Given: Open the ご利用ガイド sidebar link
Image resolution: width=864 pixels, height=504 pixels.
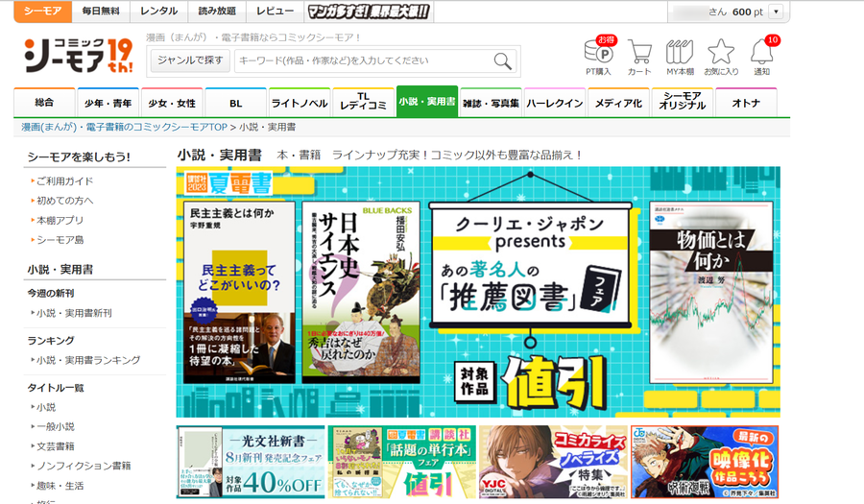Looking at the screenshot, I should tap(64, 181).
